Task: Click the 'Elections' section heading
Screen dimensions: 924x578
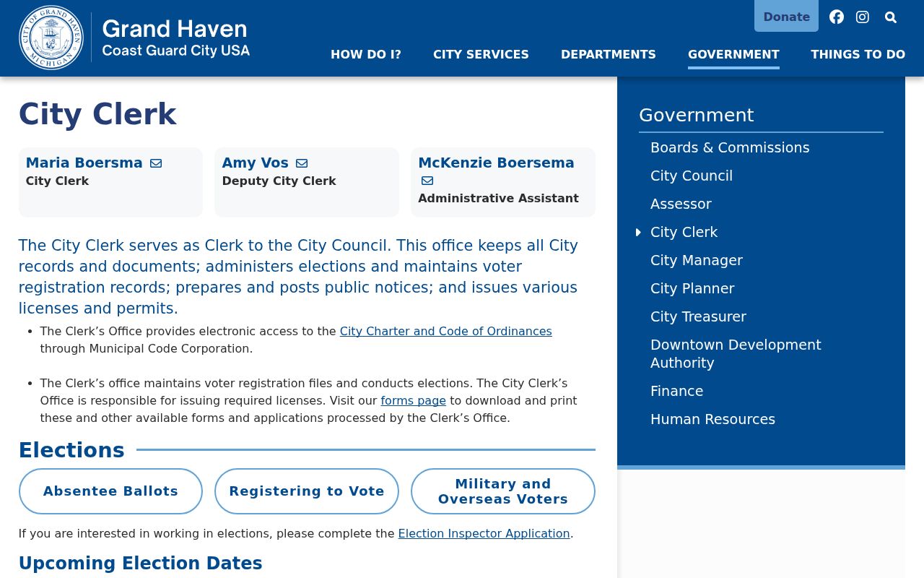Action: 71,450
